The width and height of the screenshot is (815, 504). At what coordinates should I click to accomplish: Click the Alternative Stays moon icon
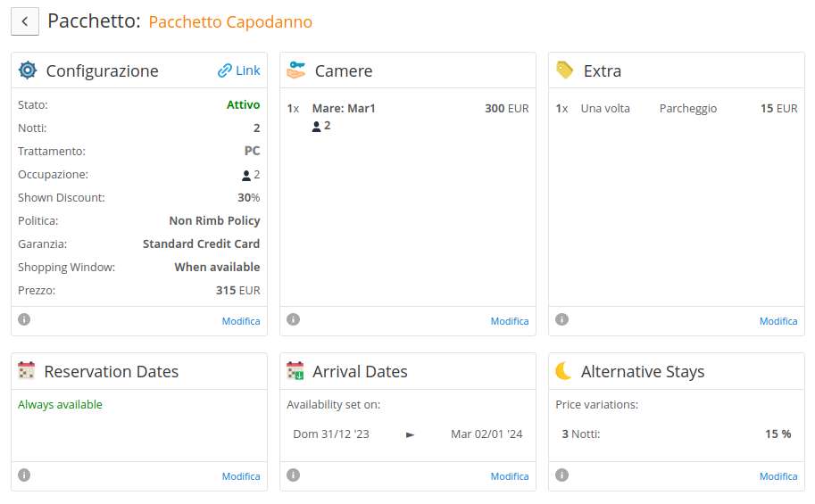pos(563,370)
